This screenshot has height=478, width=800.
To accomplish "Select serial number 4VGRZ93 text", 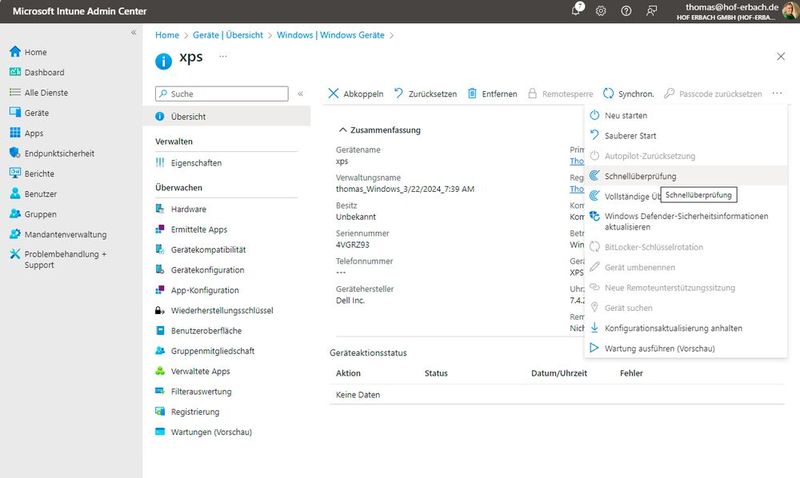I will point(352,245).
